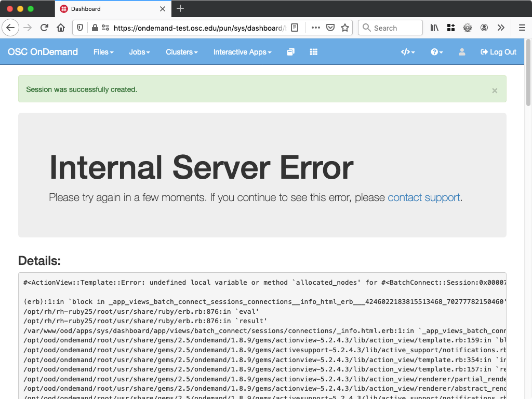Open the Library bookmarks panel
The width and height of the screenshot is (532, 399).
point(434,28)
